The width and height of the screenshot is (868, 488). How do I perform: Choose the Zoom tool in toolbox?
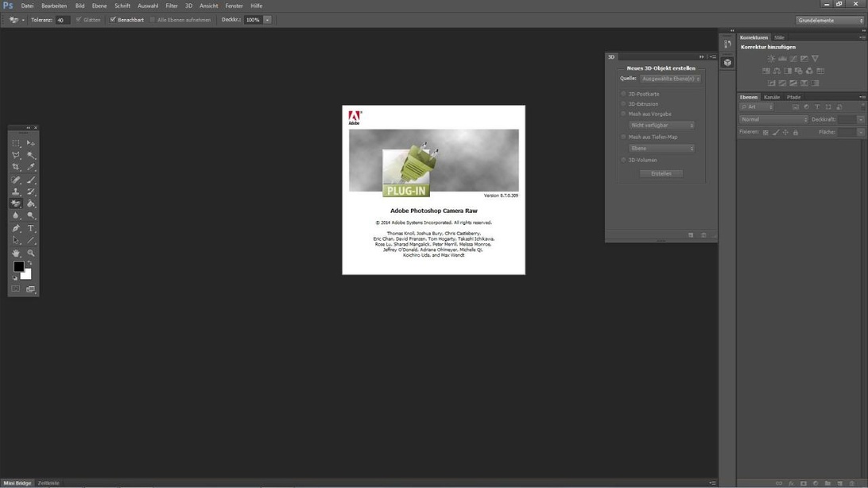pyautogui.click(x=31, y=253)
